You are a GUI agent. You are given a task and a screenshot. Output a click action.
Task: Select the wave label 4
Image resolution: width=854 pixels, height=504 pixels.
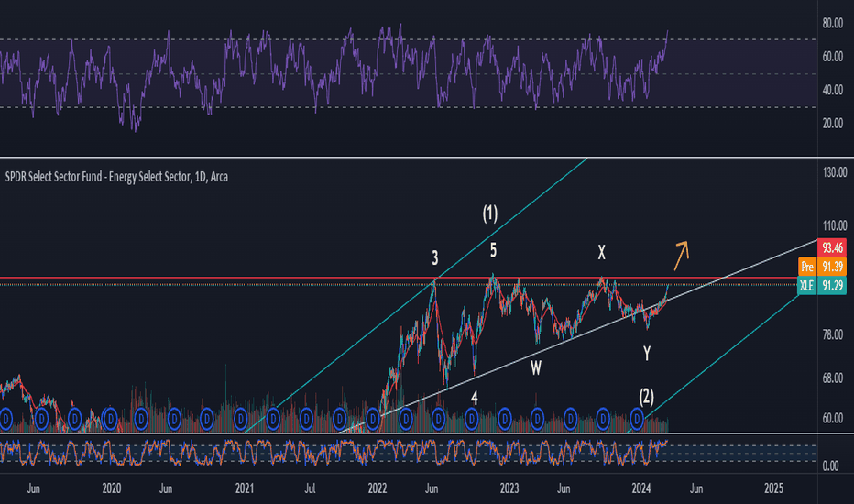point(475,399)
